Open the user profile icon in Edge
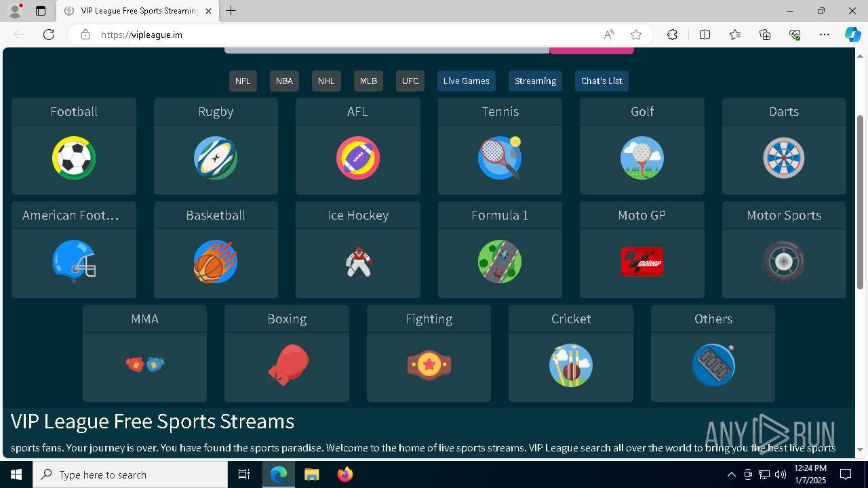This screenshot has width=868, height=488. (x=14, y=11)
